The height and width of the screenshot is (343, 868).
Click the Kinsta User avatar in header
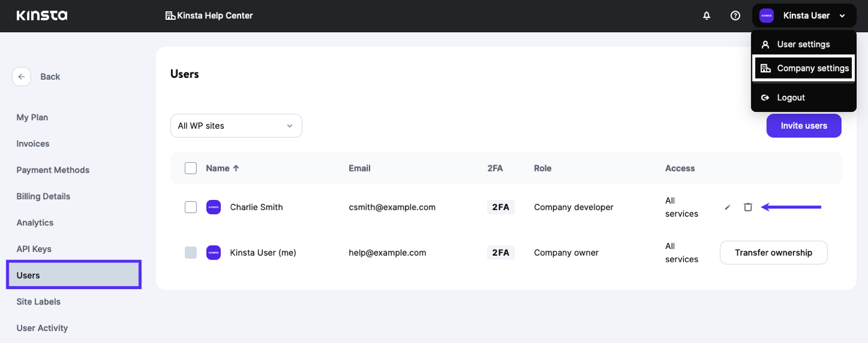tap(767, 15)
